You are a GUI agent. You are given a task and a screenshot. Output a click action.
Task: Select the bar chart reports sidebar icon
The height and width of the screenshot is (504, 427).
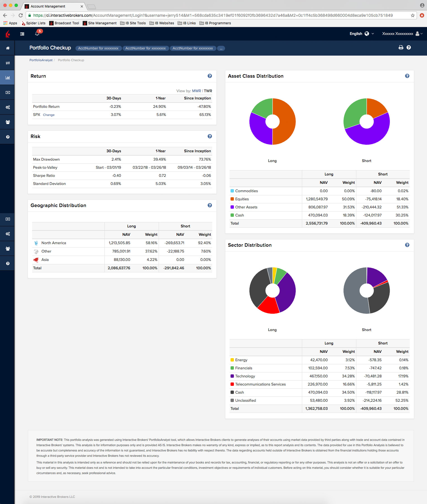[x=8, y=78]
